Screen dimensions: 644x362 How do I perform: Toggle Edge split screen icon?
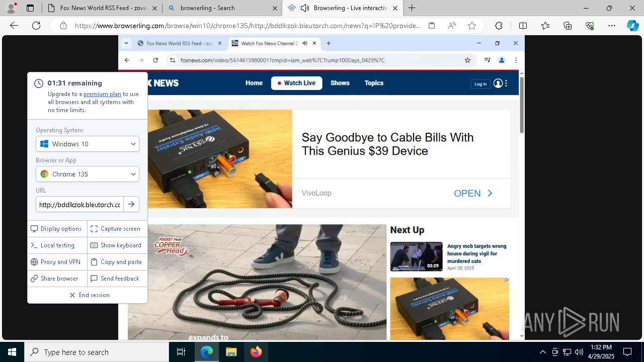coord(523,26)
